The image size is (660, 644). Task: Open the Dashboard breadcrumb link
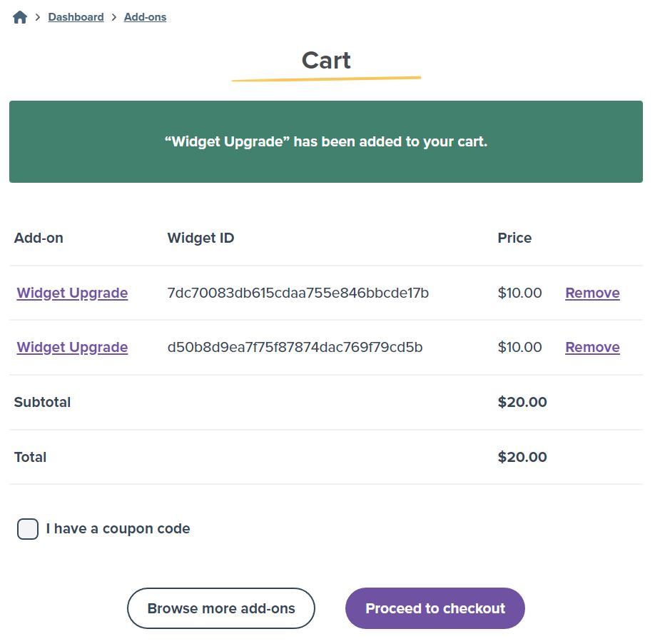coord(76,17)
